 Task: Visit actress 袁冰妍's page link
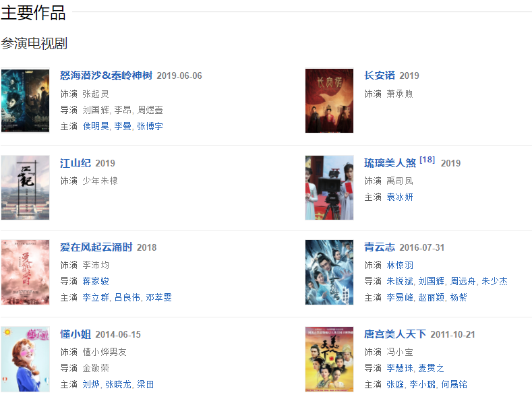click(400, 197)
